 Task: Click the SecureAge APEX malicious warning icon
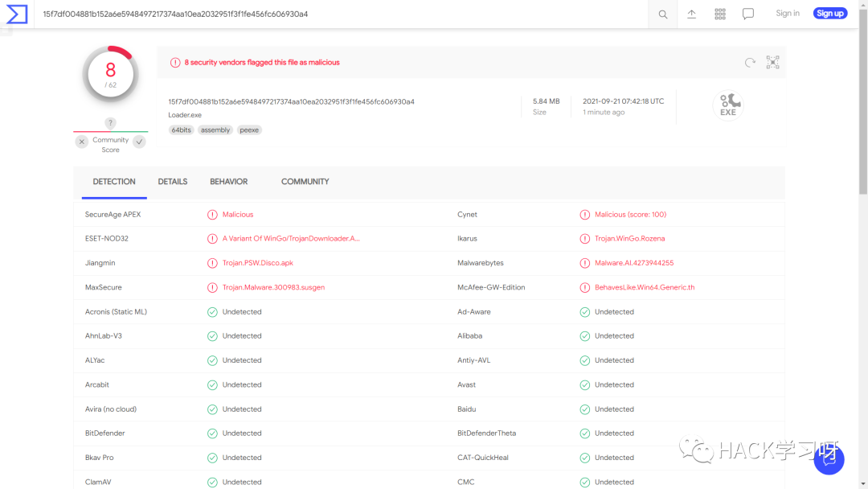pos(212,215)
